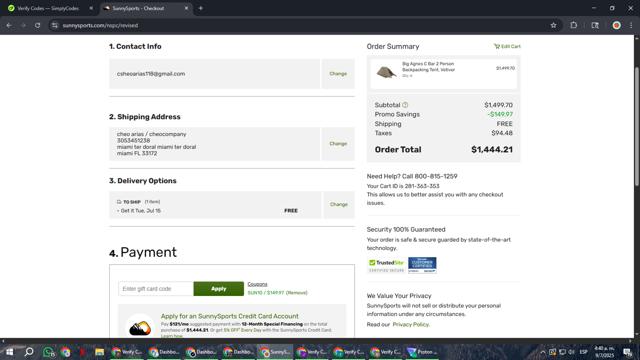This screenshot has width=640, height=360.
Task: Go back using the browser back arrow
Action: click(9, 25)
